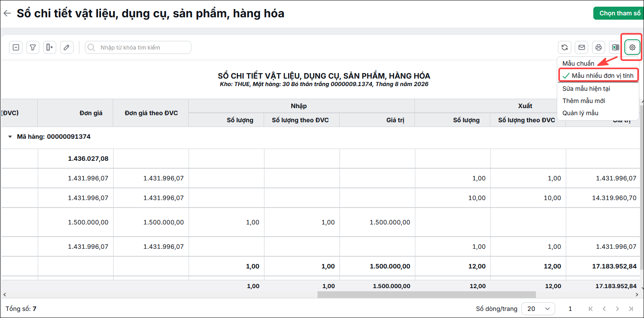Open Quản lý mẫu
Image resolution: width=644 pixels, height=318 pixels.
580,113
